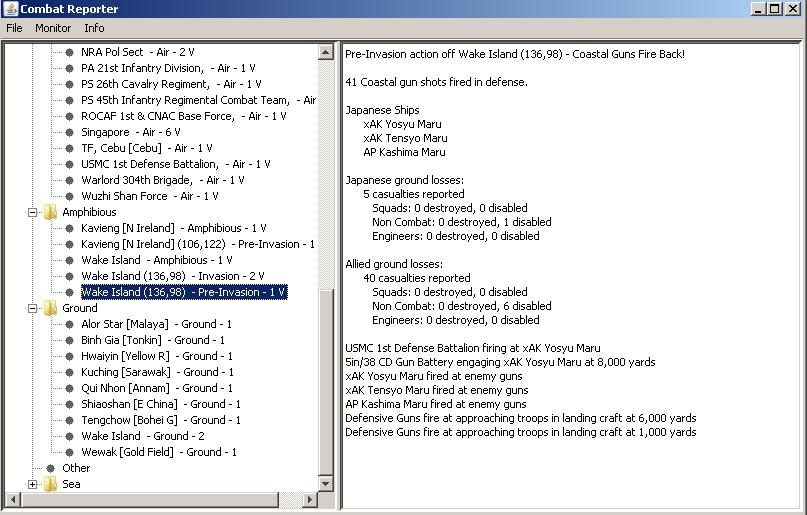The image size is (807, 515).
Task: Click bullet icon next to Kuching entry
Action: (69, 372)
